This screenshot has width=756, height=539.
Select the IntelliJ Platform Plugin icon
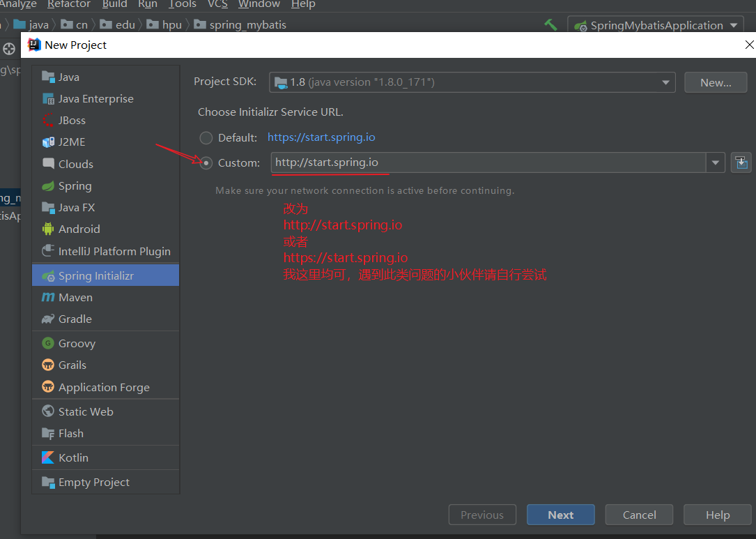tap(48, 251)
